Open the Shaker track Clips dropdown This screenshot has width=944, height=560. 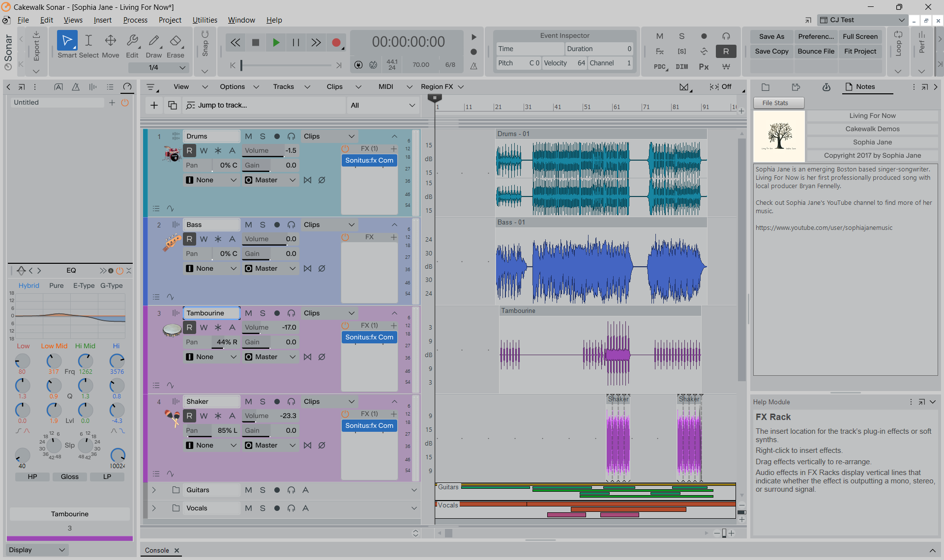[x=329, y=401]
